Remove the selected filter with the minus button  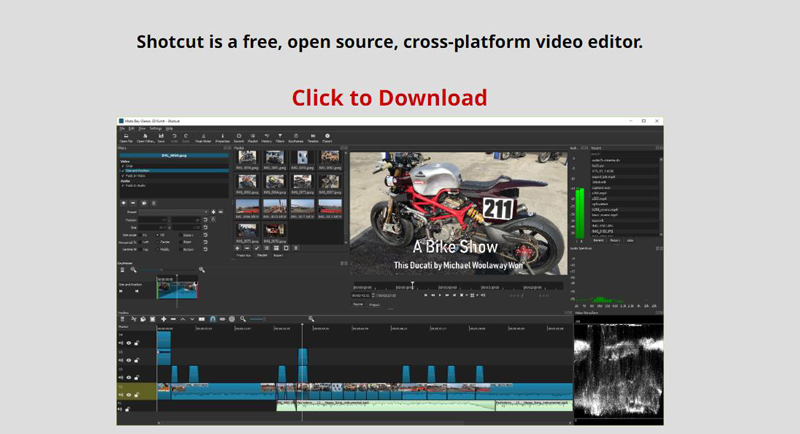pyautogui.click(x=133, y=203)
